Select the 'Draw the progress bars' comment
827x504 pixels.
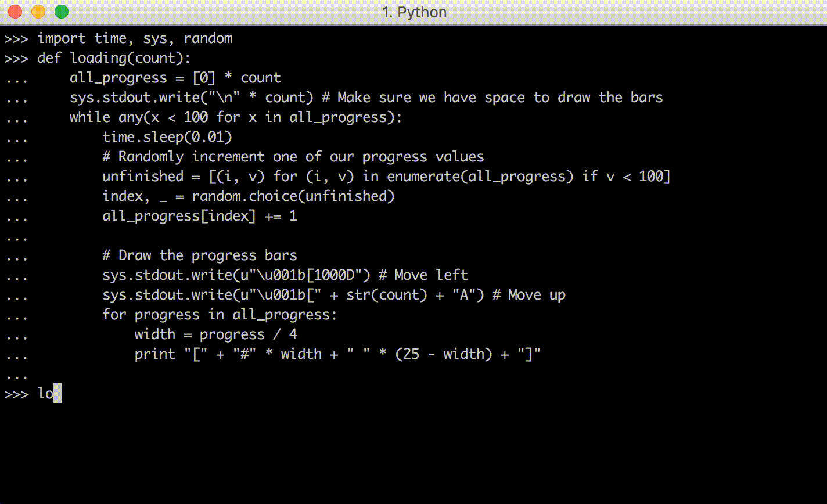(x=199, y=255)
